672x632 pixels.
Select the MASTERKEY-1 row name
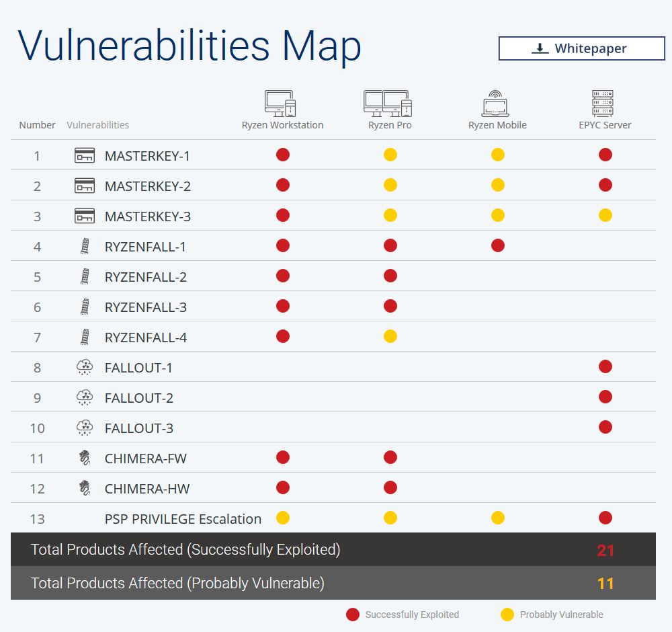click(147, 156)
